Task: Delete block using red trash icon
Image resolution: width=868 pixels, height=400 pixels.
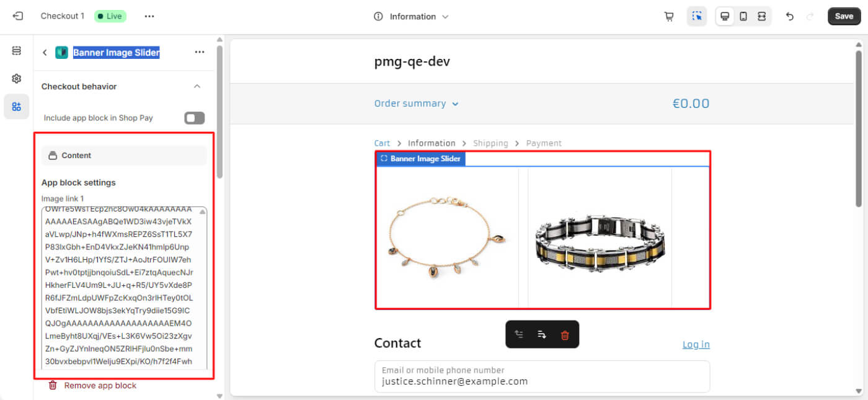Action: [565, 335]
